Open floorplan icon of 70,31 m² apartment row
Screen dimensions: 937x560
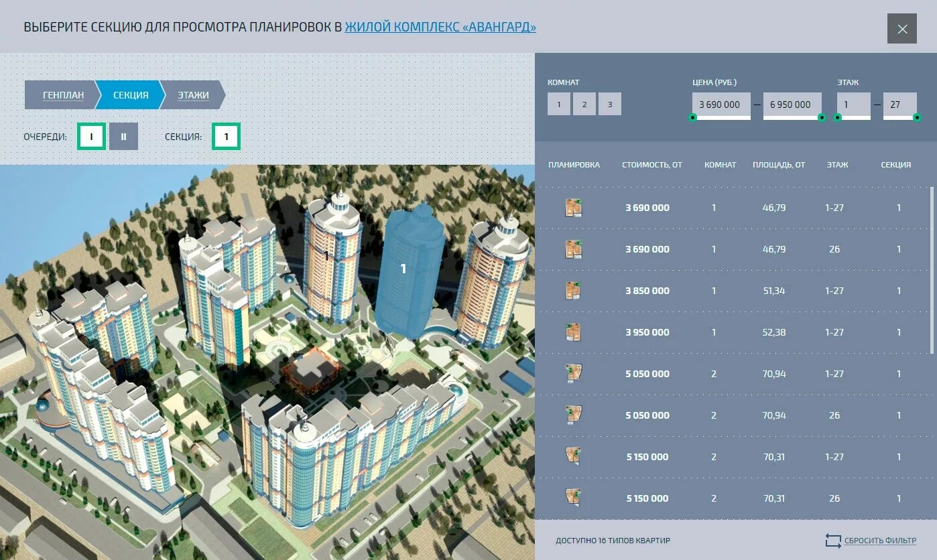(574, 457)
